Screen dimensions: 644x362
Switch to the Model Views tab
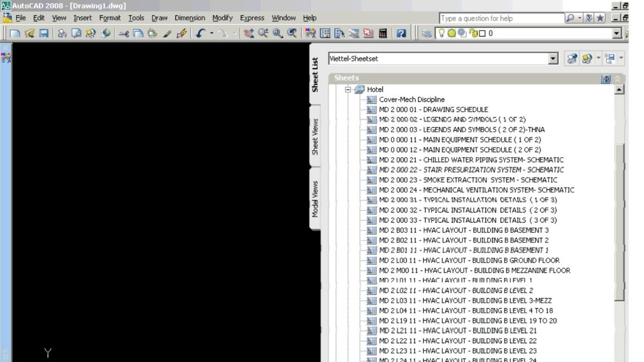click(x=316, y=199)
